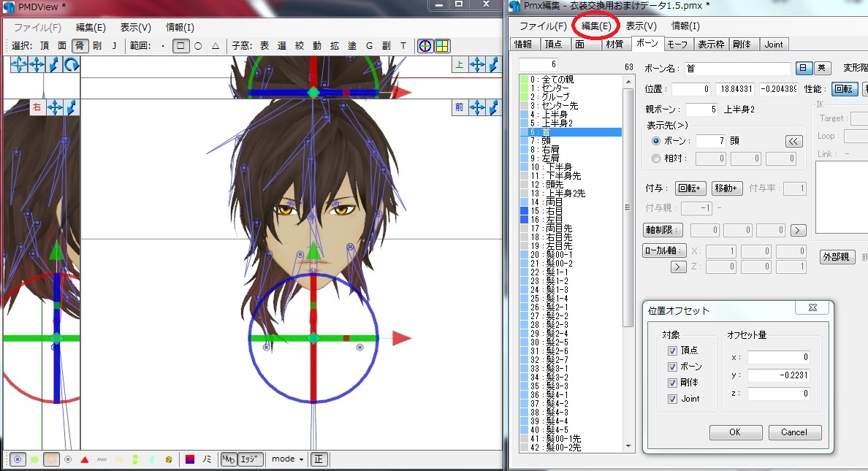Image resolution: width=868 pixels, height=471 pixels.
Task: Choose the circle range selection shape
Action: [198, 46]
